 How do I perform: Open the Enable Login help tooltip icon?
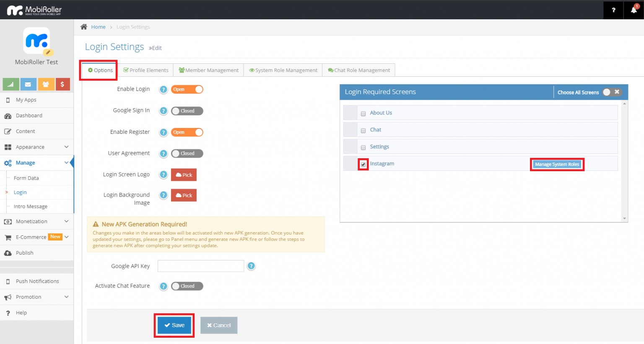coord(164,89)
